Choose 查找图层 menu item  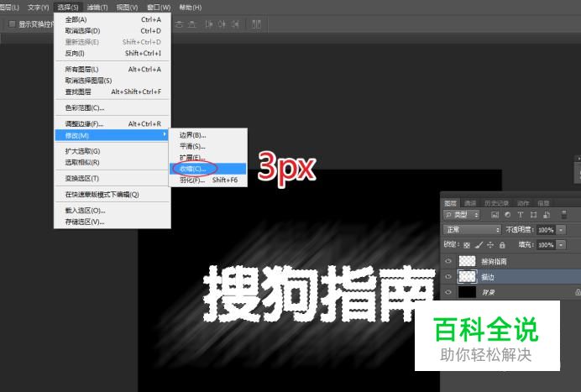click(x=113, y=91)
